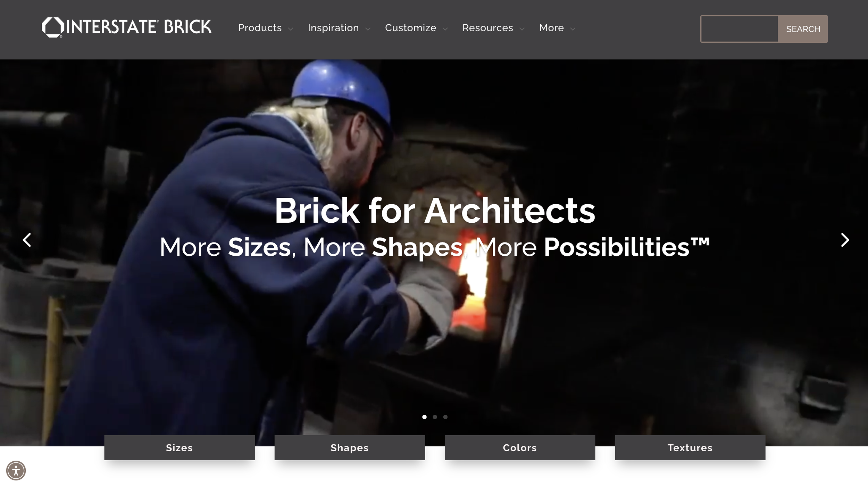Screen dimensions: 868x486
Task: Select the first carousel dot
Action: click(x=424, y=417)
